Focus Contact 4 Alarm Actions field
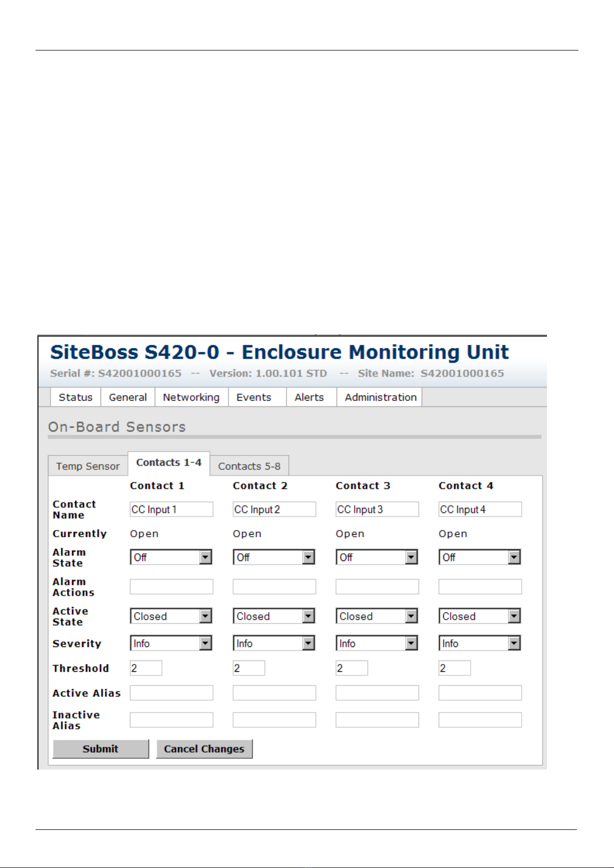This screenshot has height=868, width=614. [480, 587]
